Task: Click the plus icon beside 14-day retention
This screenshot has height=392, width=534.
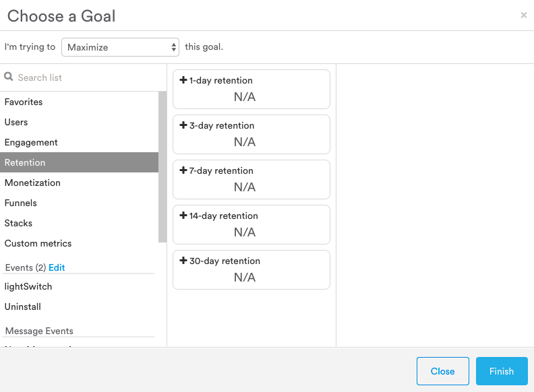Action: pyautogui.click(x=183, y=216)
